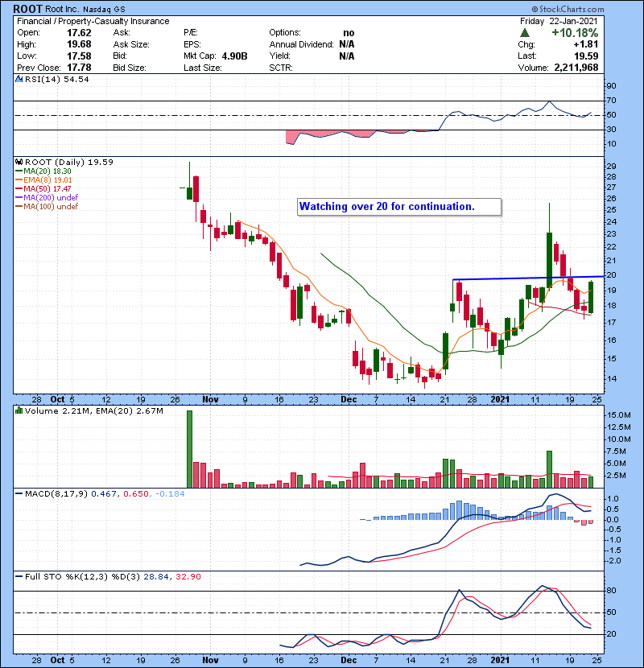The width and height of the screenshot is (644, 668).
Task: Click the High value 19.68
Action: coord(79,44)
